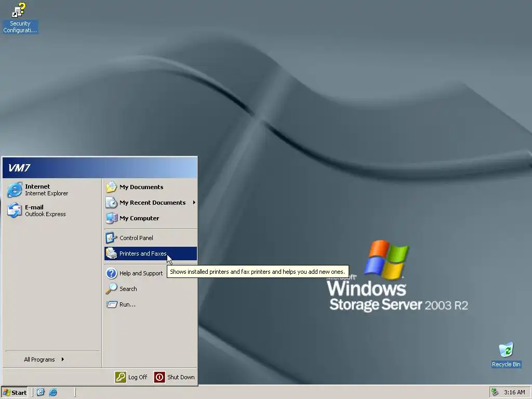Select the Printers and Faxes menu text
This screenshot has width=532, height=399.
pos(143,254)
